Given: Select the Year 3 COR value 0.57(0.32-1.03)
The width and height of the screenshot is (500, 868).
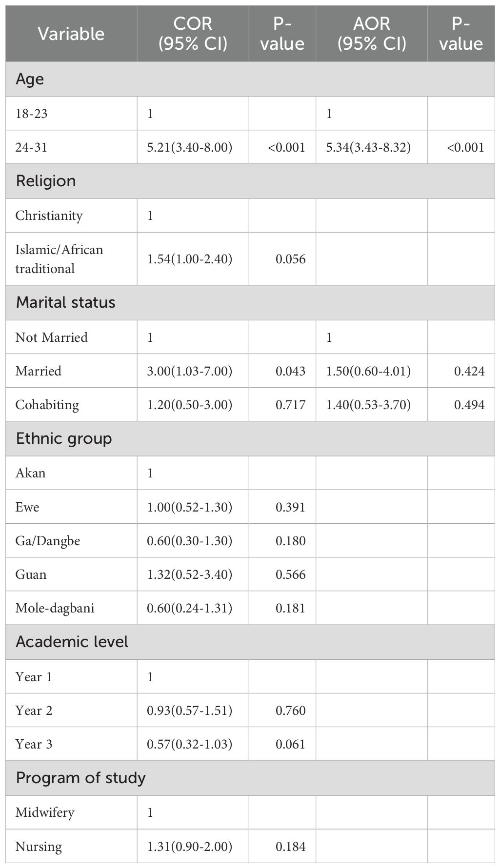Looking at the screenshot, I should pyautogui.click(x=189, y=744).
